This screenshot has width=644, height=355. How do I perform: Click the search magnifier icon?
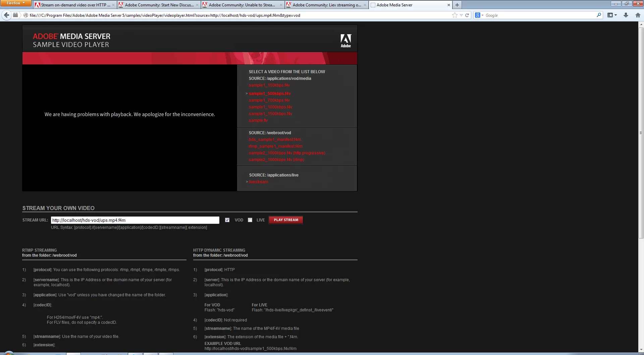pyautogui.click(x=599, y=15)
